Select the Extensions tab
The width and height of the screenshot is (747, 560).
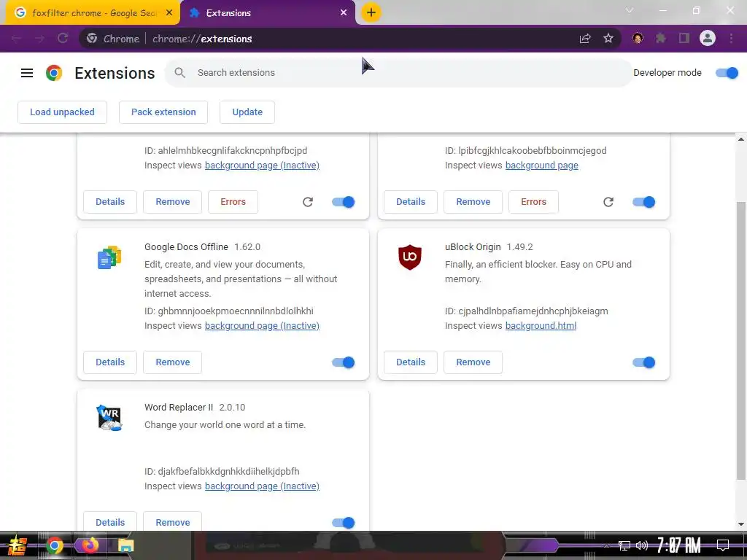point(267,13)
